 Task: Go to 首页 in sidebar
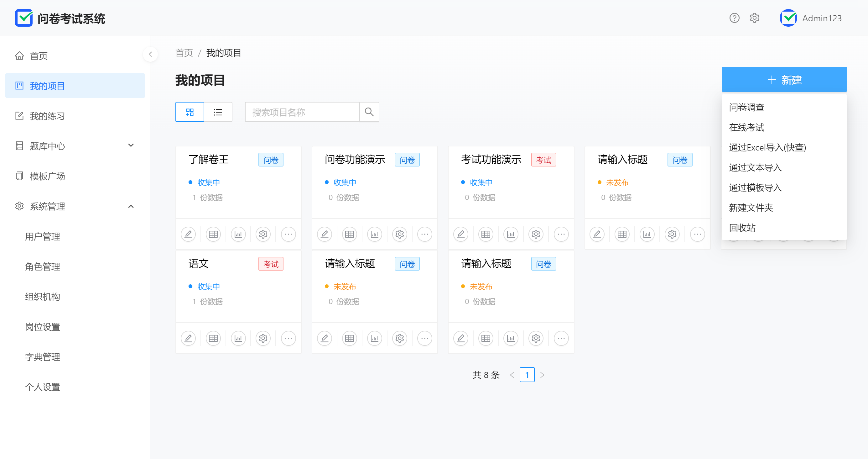[x=75, y=55]
